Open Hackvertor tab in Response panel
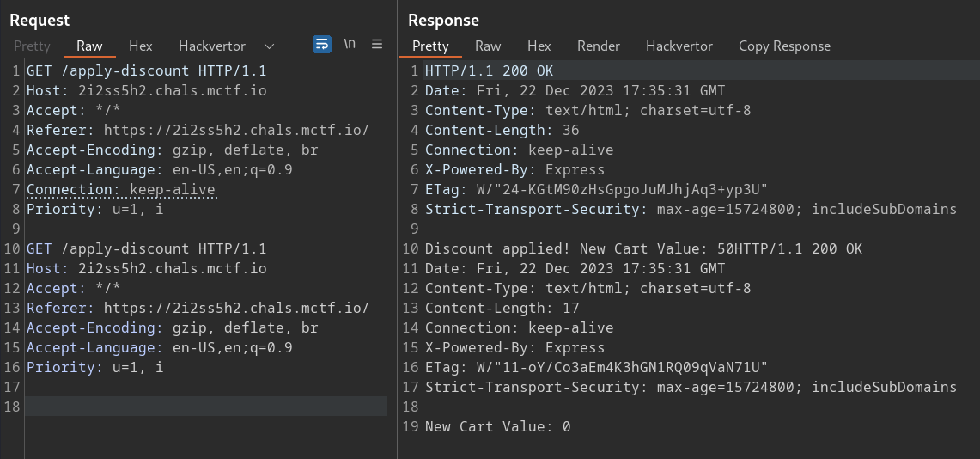Image resolution: width=980 pixels, height=459 pixels. (679, 46)
